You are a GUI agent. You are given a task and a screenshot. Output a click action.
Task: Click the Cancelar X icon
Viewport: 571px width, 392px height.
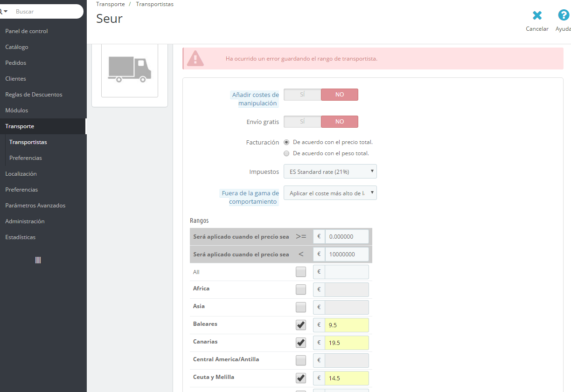point(537,15)
